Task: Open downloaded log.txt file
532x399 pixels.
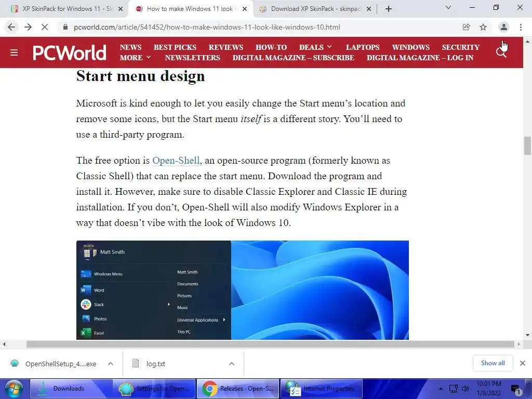Action: (149, 364)
